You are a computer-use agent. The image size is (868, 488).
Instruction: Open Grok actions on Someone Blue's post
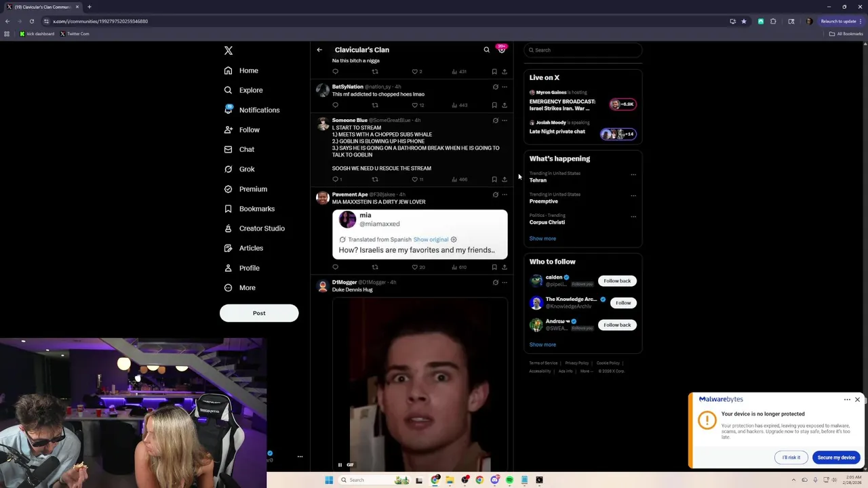pyautogui.click(x=495, y=121)
